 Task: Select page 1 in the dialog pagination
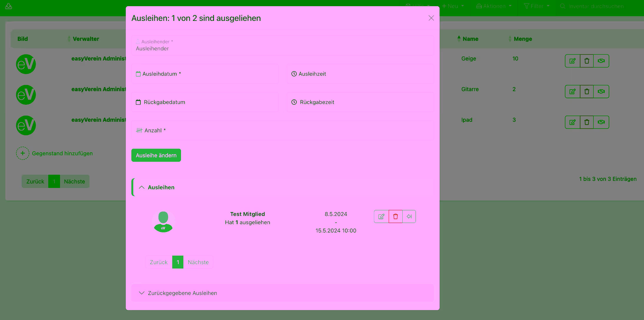(178, 262)
